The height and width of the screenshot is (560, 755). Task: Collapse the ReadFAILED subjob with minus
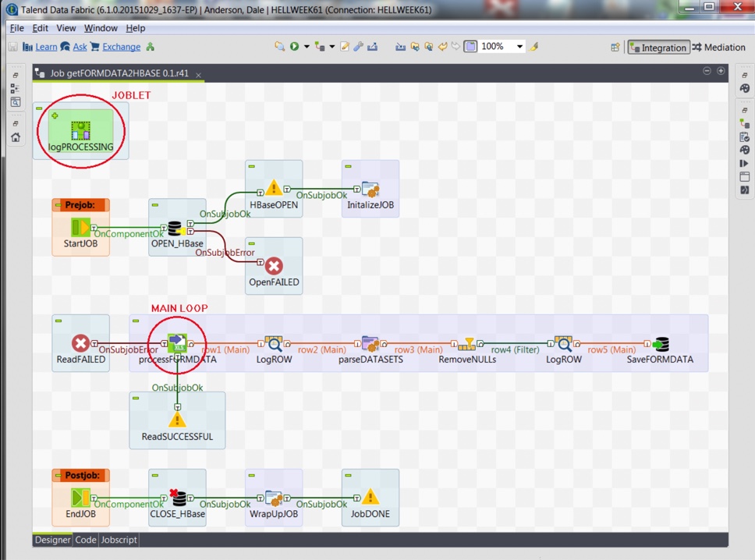coord(58,321)
